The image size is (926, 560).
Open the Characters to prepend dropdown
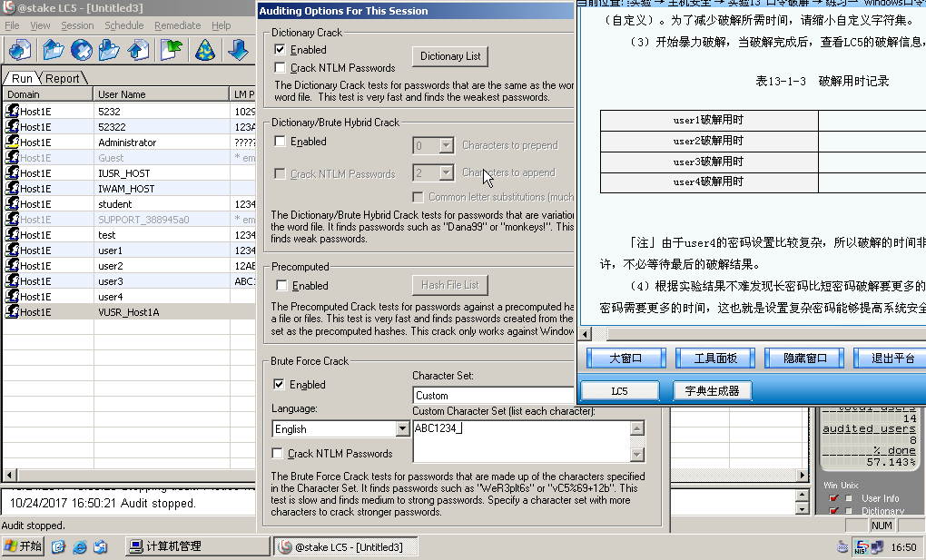pyautogui.click(x=447, y=144)
